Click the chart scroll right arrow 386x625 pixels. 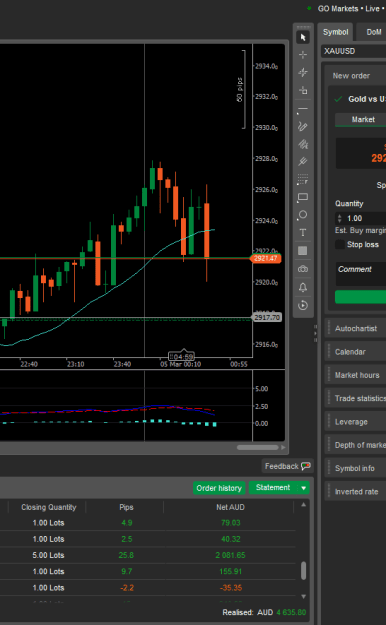(x=284, y=447)
